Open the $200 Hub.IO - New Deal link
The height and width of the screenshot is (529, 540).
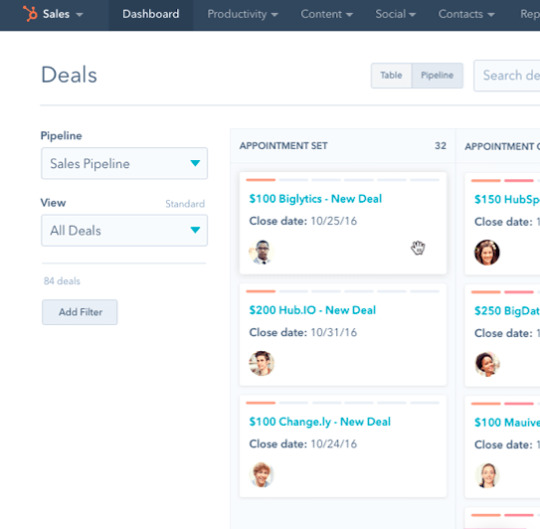312,310
